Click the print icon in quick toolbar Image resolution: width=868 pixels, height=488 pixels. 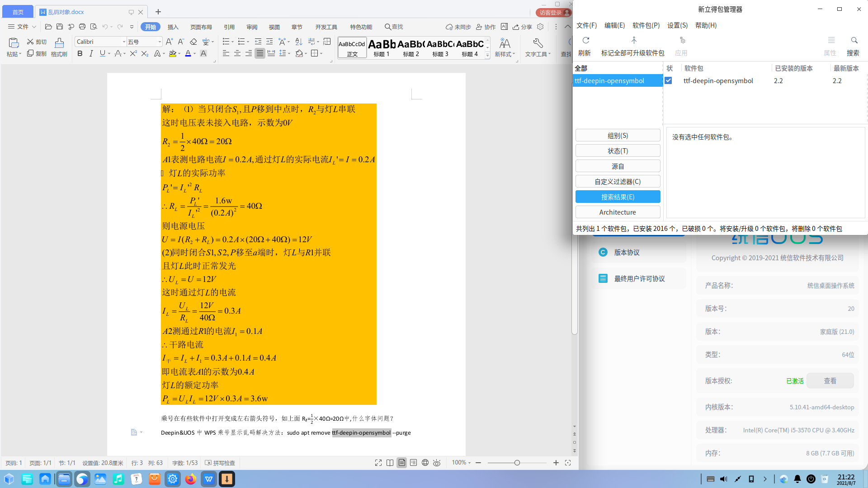tap(82, 27)
